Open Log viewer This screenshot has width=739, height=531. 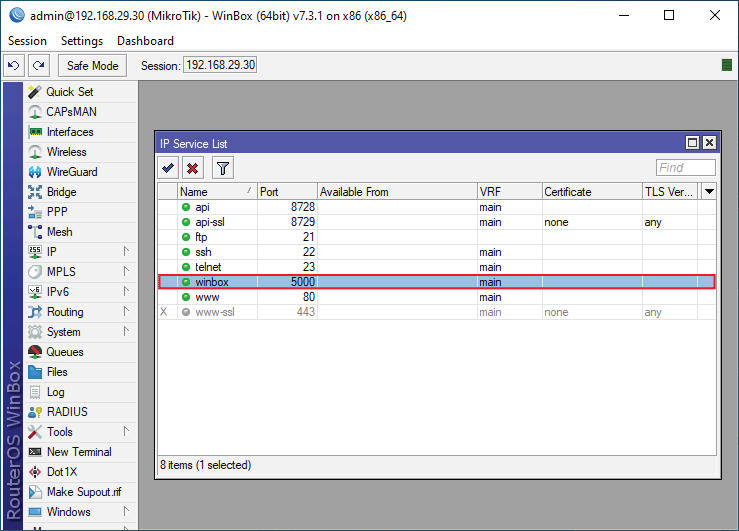(81, 392)
